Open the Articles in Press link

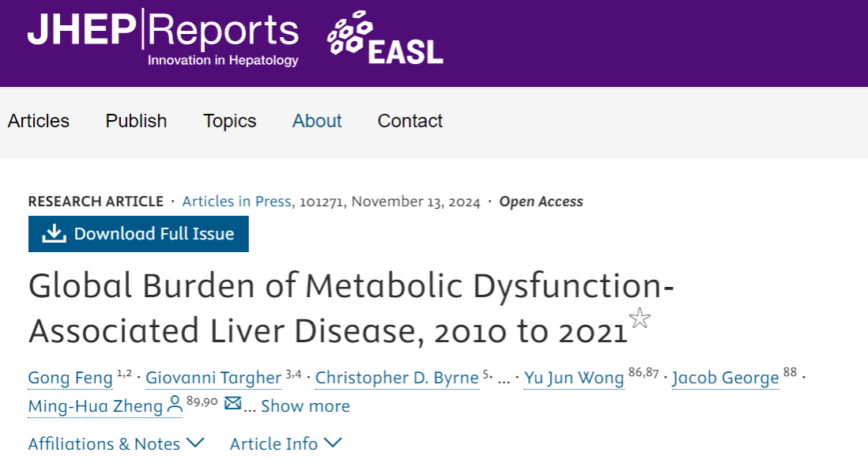click(236, 202)
